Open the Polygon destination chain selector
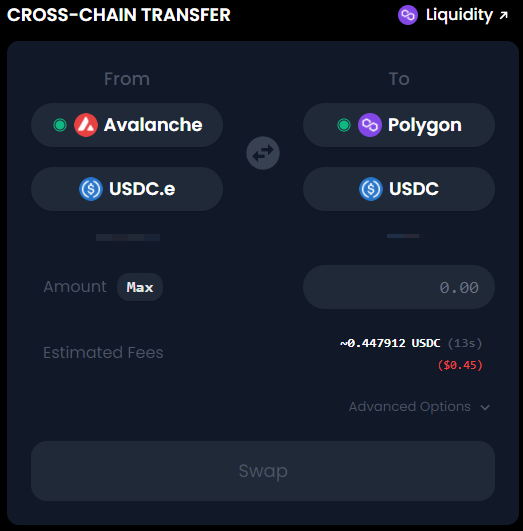The image size is (523, 531). click(399, 125)
